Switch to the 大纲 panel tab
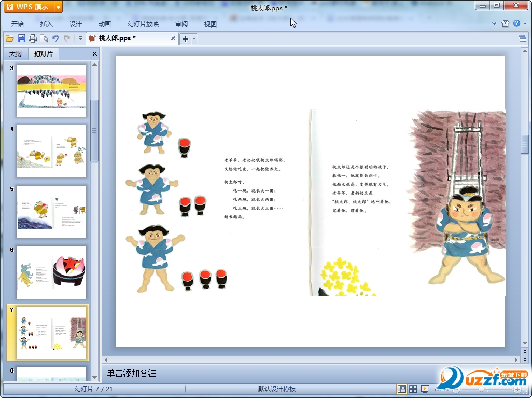Viewport: 532px width, 398px height. click(15, 53)
